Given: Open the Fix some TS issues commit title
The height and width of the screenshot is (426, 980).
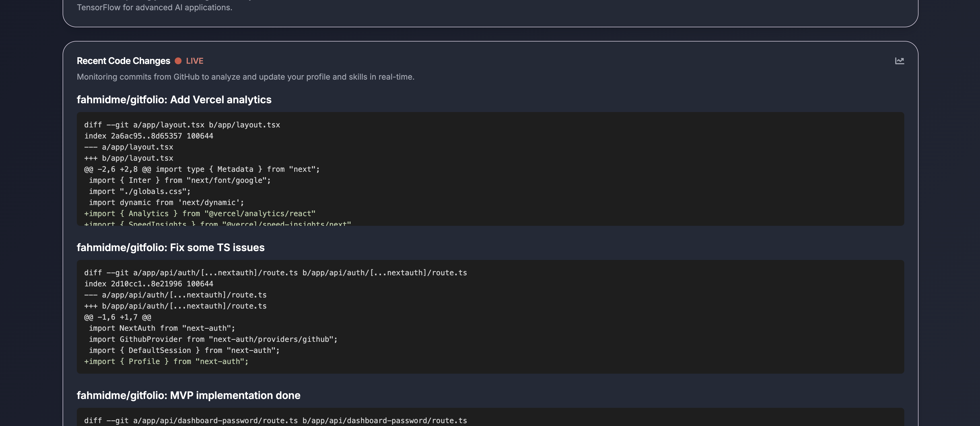Looking at the screenshot, I should click(170, 248).
